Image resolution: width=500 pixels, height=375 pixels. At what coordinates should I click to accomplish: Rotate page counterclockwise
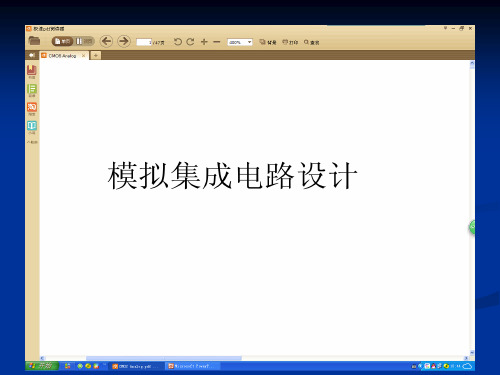[x=178, y=42]
